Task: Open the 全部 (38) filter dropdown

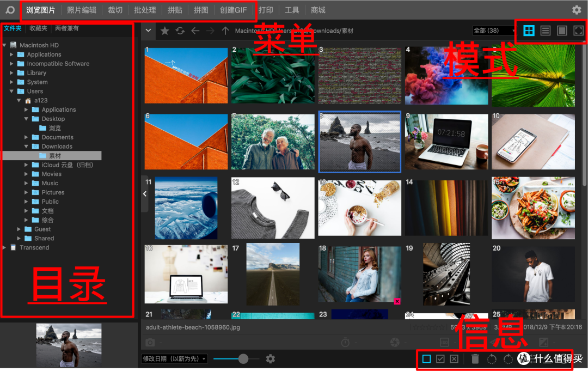Action: 494,31
